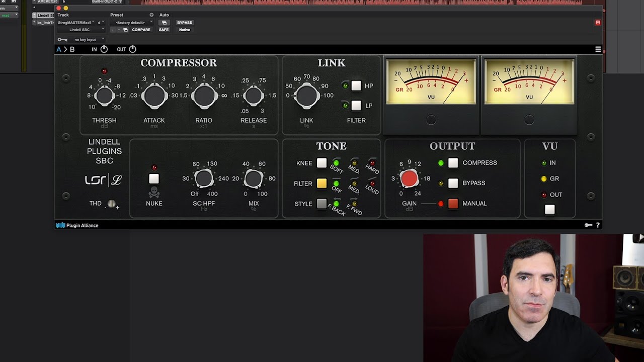The height and width of the screenshot is (362, 644).
Task: Click the COMPARE button
Action: click(x=141, y=30)
